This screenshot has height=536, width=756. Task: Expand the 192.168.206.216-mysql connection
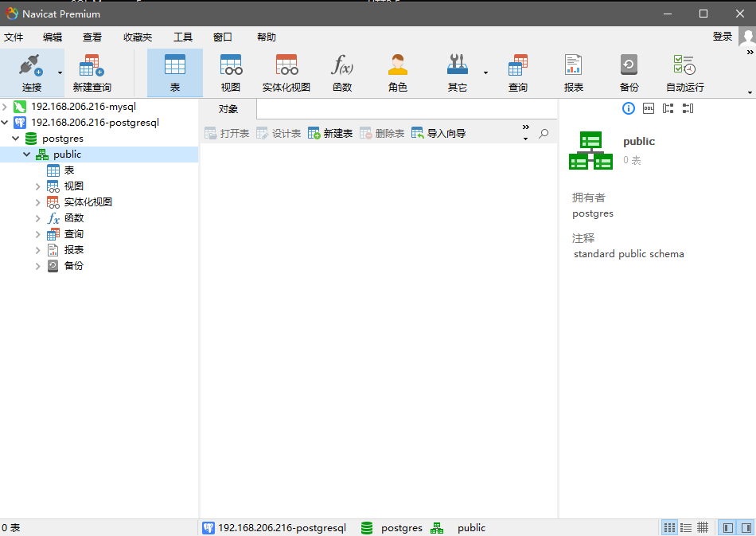5,107
